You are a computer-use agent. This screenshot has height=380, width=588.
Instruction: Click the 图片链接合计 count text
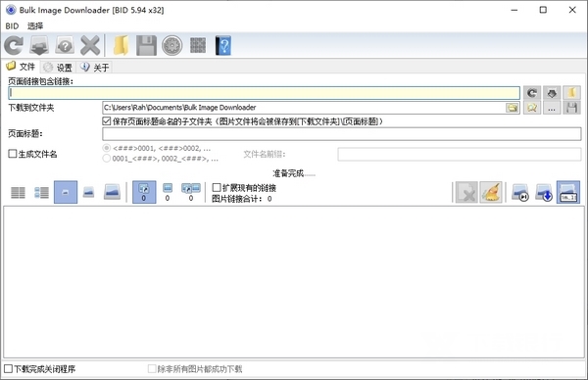point(241,199)
